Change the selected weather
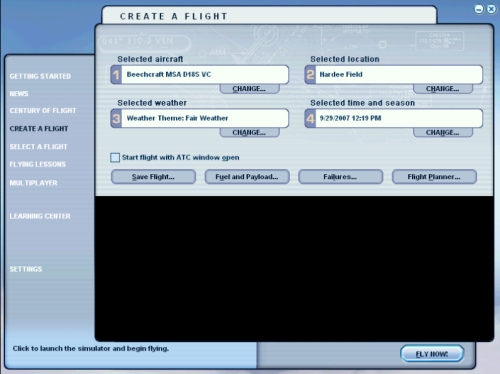This screenshot has width=500, height=374. [249, 132]
